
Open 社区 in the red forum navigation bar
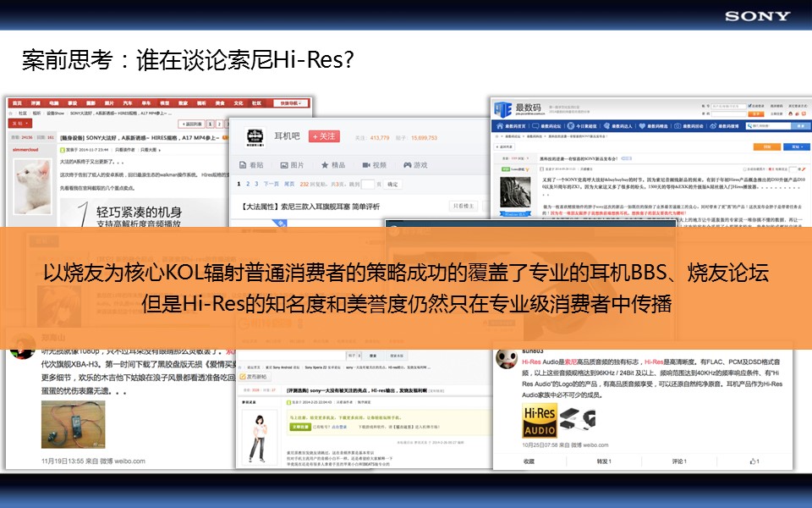coord(256,103)
